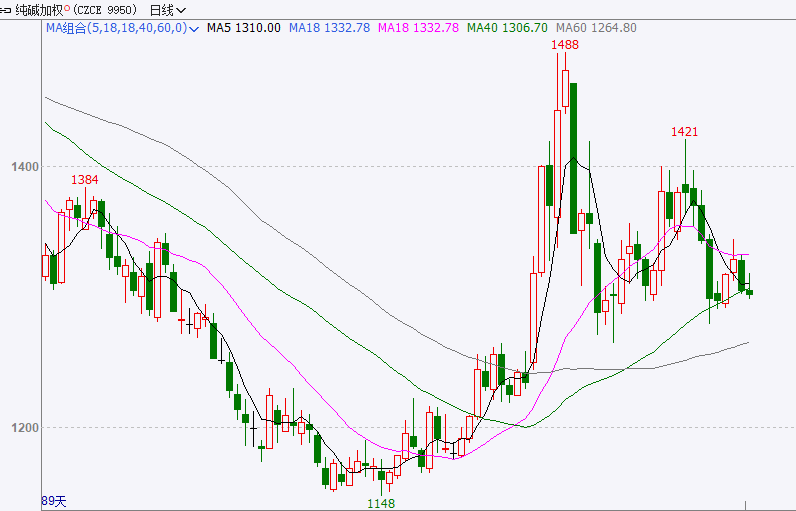Click the red circle marker after 纯碱加权
The height and width of the screenshot is (511, 796).
coord(67,8)
